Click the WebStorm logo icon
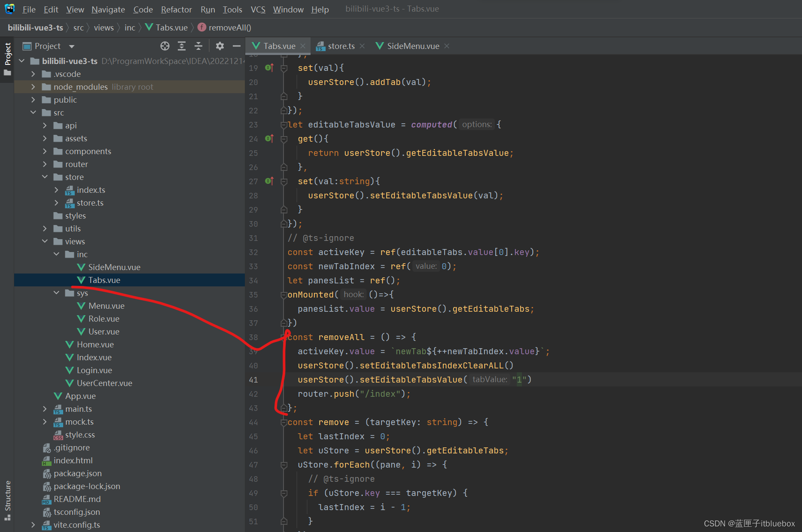This screenshot has width=802, height=532. [x=9, y=9]
